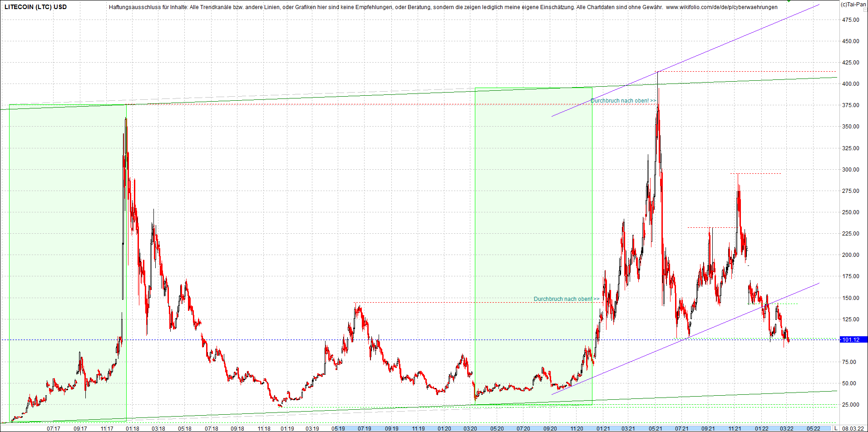Select the upper purple trend line
868x432 pixels.
(x=686, y=60)
